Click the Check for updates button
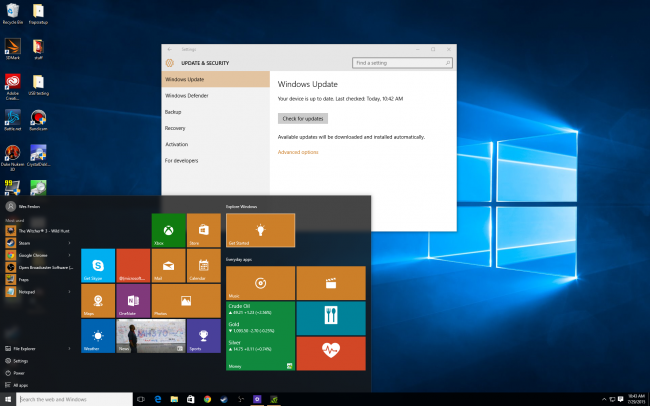Viewport: 650px width, 406px height. 302,118
